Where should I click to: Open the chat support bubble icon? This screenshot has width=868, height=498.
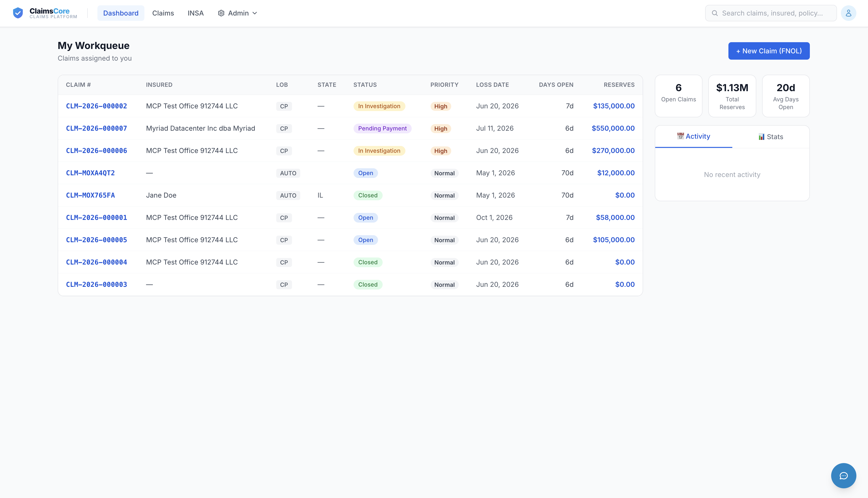click(x=843, y=475)
